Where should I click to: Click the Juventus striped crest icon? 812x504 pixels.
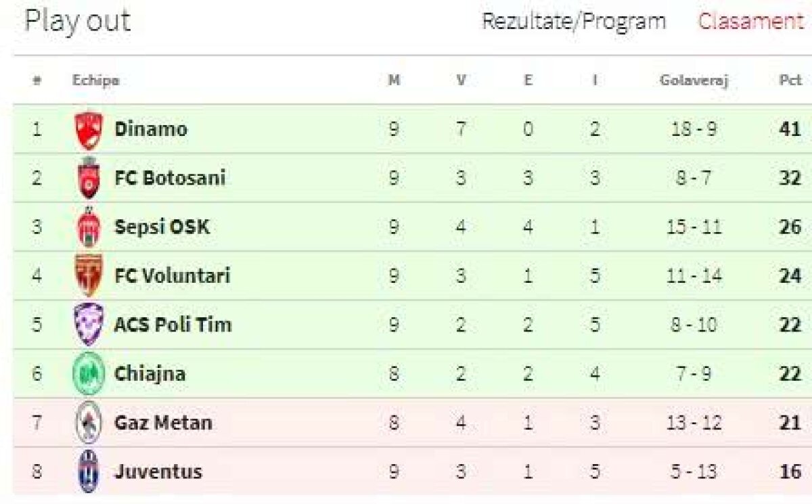pyautogui.click(x=89, y=471)
